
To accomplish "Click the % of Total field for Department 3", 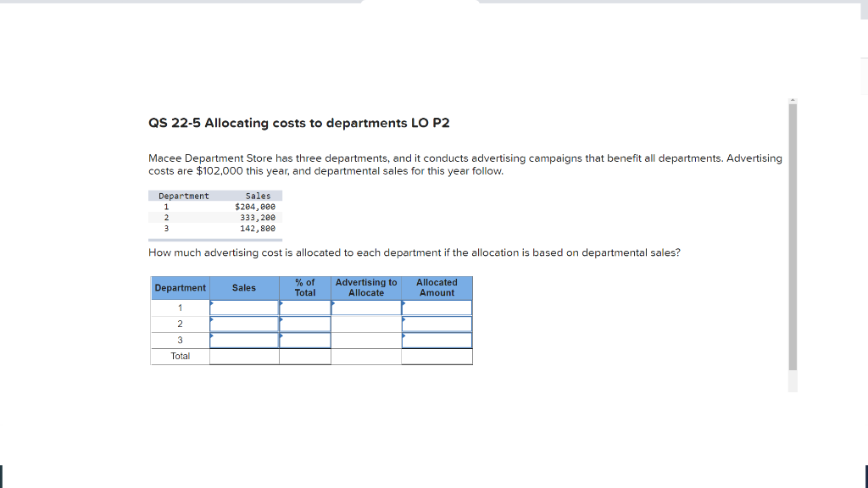I will pyautogui.click(x=305, y=340).
